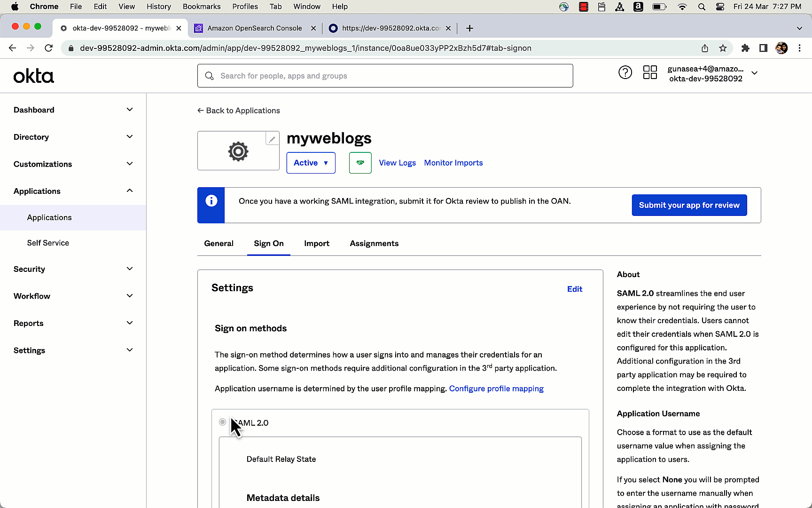Open the Bookmarks menu in menu bar
The image size is (812, 508).
[202, 7]
